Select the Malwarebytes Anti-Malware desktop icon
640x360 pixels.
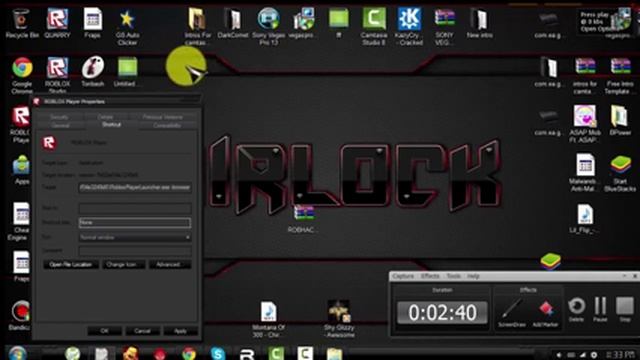pyautogui.click(x=585, y=173)
